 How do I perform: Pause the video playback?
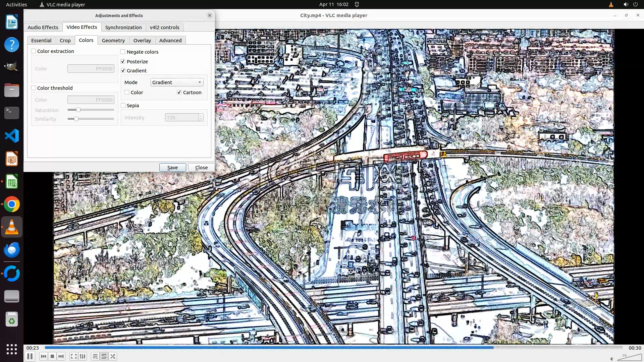tap(30, 356)
